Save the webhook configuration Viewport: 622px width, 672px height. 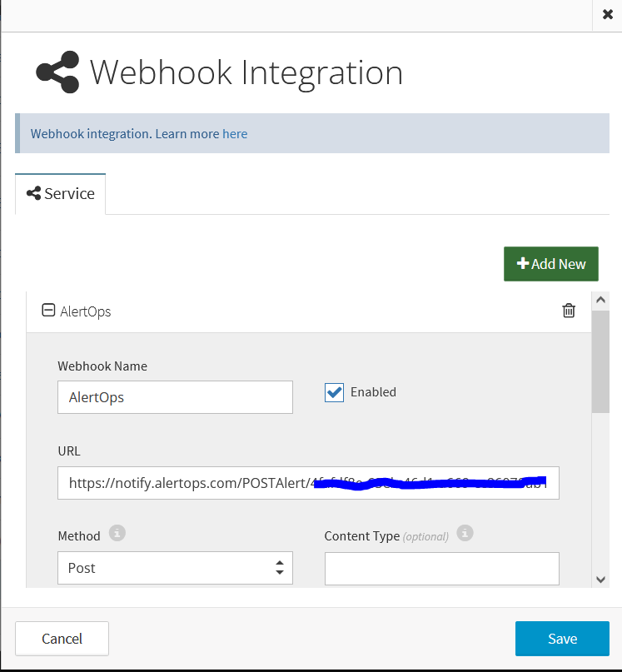click(x=562, y=639)
